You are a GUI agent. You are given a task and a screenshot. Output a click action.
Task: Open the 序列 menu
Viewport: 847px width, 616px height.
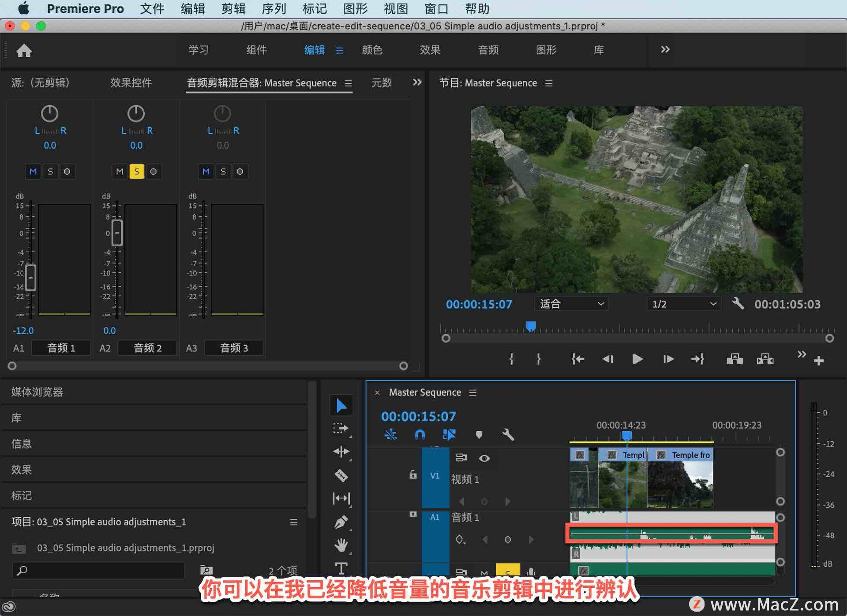274,9
